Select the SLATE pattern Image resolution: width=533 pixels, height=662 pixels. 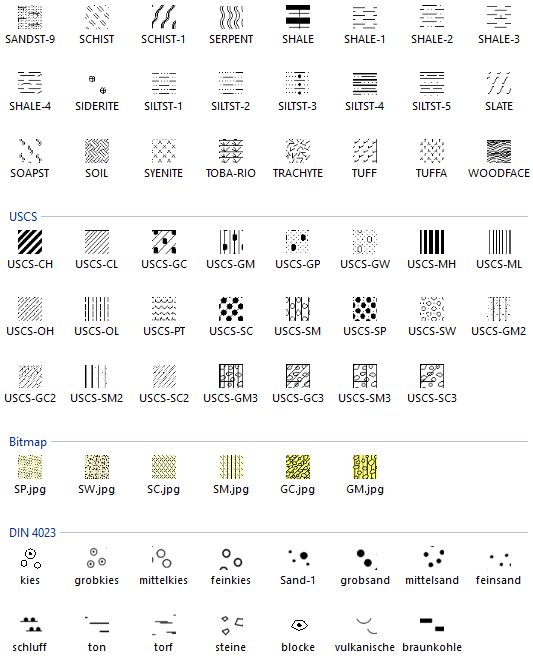click(x=499, y=84)
